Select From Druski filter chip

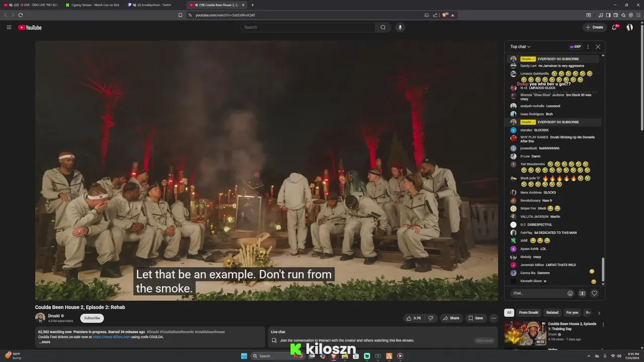point(529,313)
